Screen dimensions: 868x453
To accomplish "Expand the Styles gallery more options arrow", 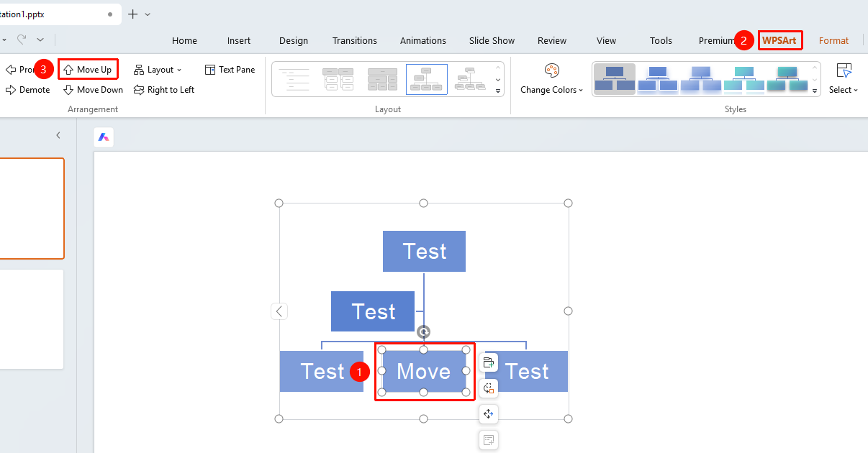I will pos(815,91).
